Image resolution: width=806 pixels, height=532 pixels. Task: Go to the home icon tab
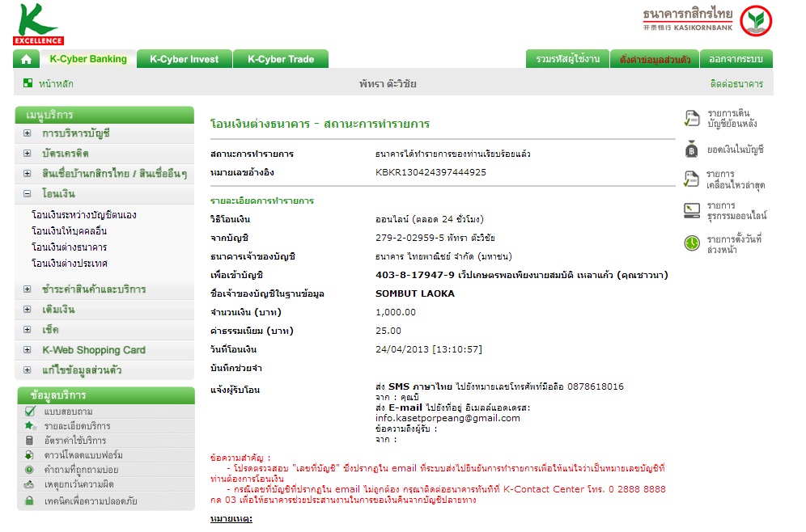tap(26, 59)
